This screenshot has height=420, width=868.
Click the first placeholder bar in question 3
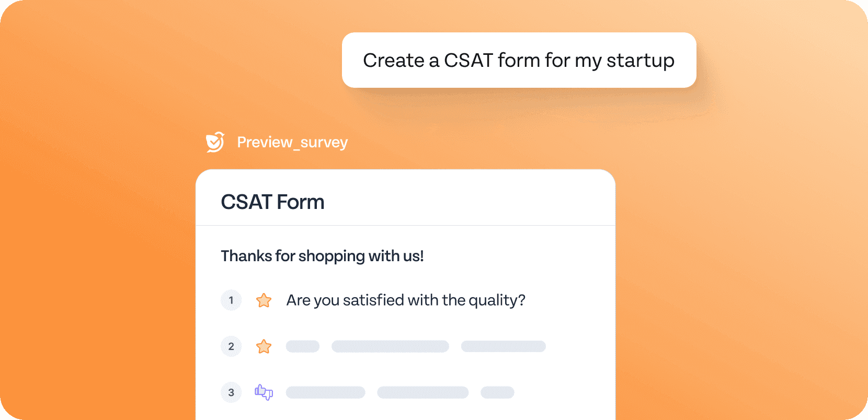[x=325, y=392]
